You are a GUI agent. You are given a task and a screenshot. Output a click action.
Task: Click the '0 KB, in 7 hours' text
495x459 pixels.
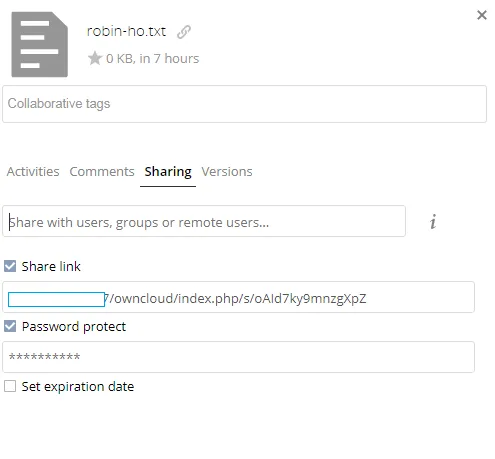pos(152,59)
